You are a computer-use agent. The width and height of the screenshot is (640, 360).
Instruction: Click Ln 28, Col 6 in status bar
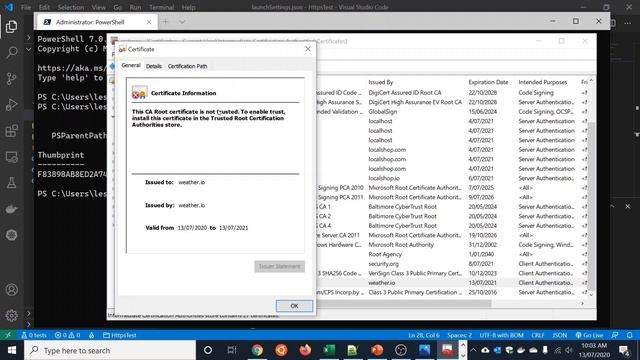pyautogui.click(x=424, y=335)
